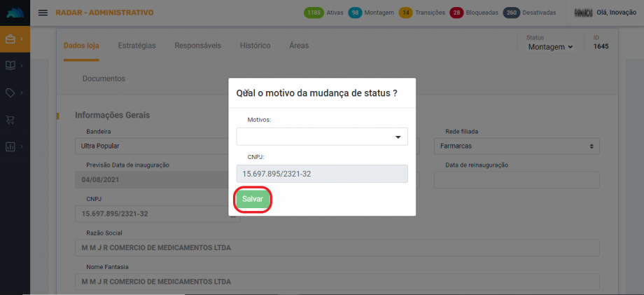
Task: Click the CNPJ field in the dialog
Action: [322, 174]
